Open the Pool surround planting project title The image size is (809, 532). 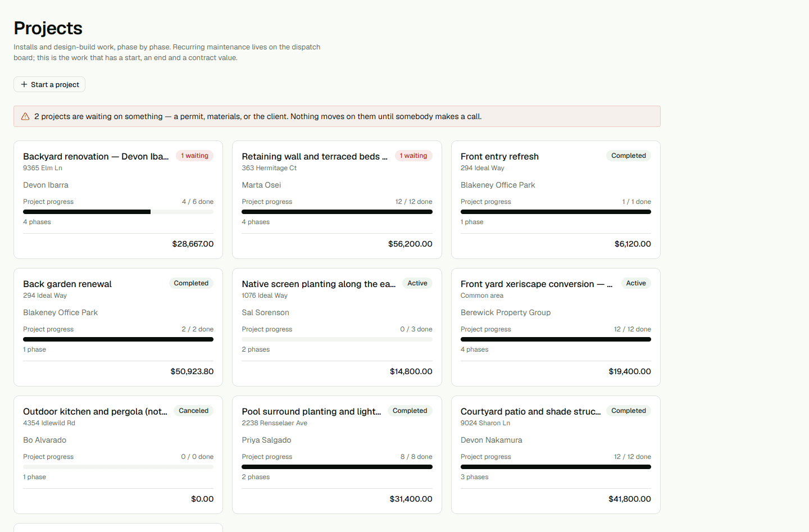(x=311, y=411)
